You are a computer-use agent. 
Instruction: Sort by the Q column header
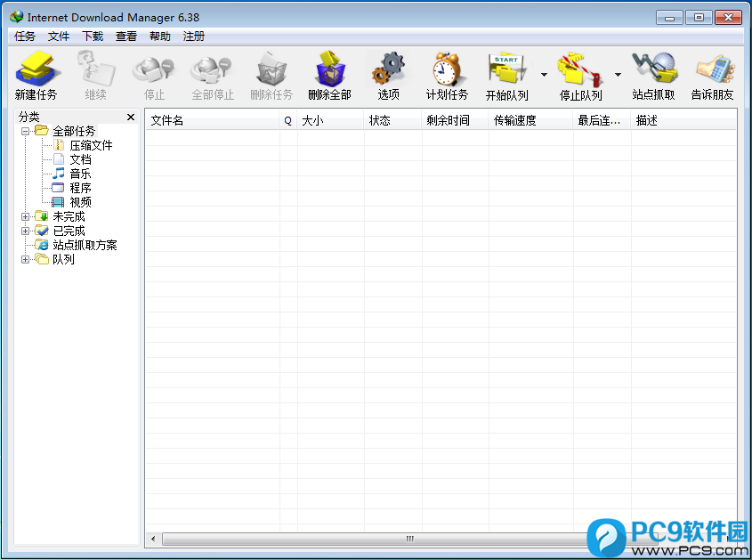[x=287, y=120]
